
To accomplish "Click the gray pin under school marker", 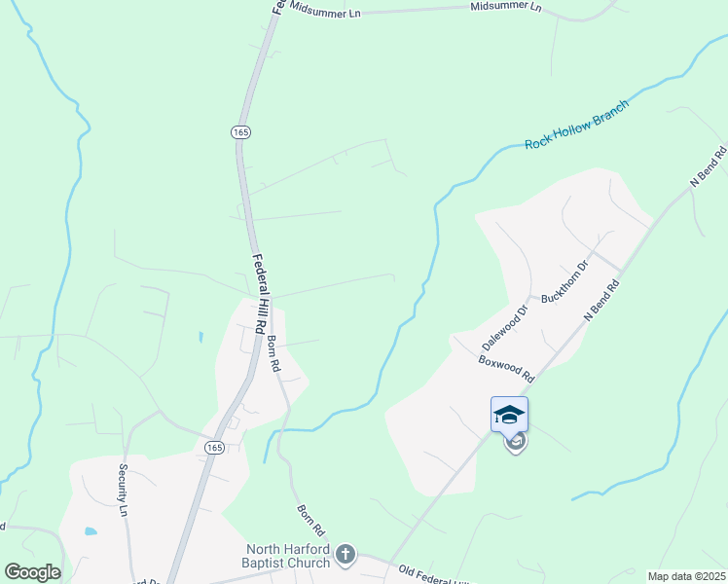I will (x=516, y=443).
